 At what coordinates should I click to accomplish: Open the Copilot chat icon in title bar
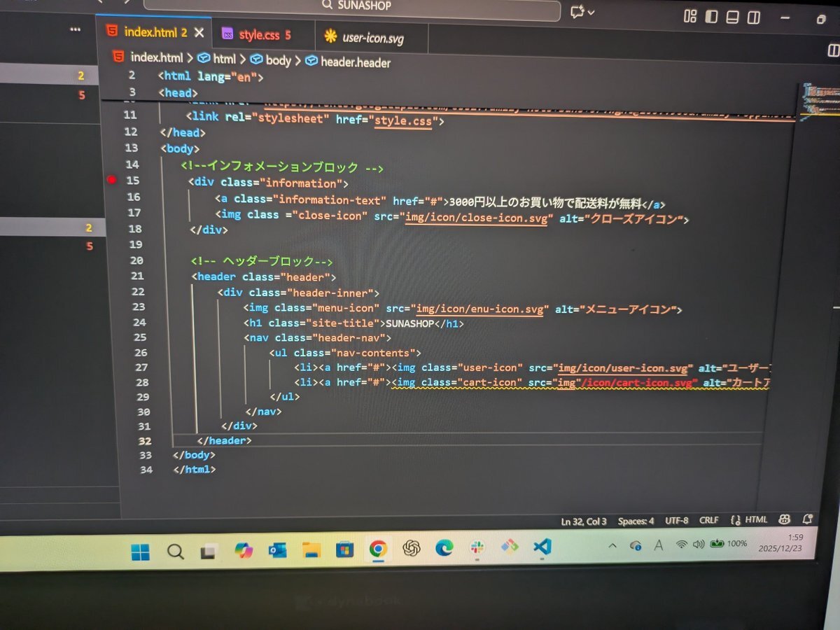(577, 12)
